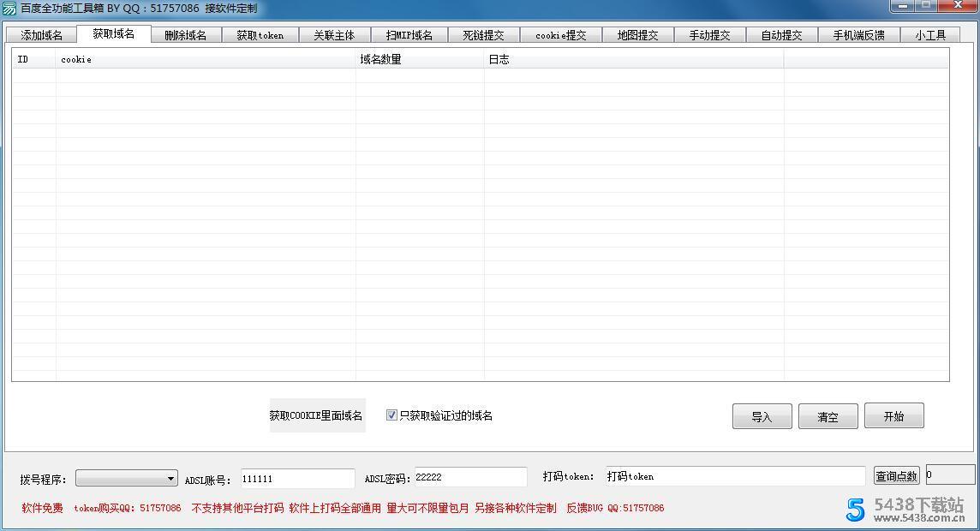Image resolution: width=980 pixels, height=531 pixels.
Task: Switch to the 获取token tab
Action: pyautogui.click(x=260, y=35)
